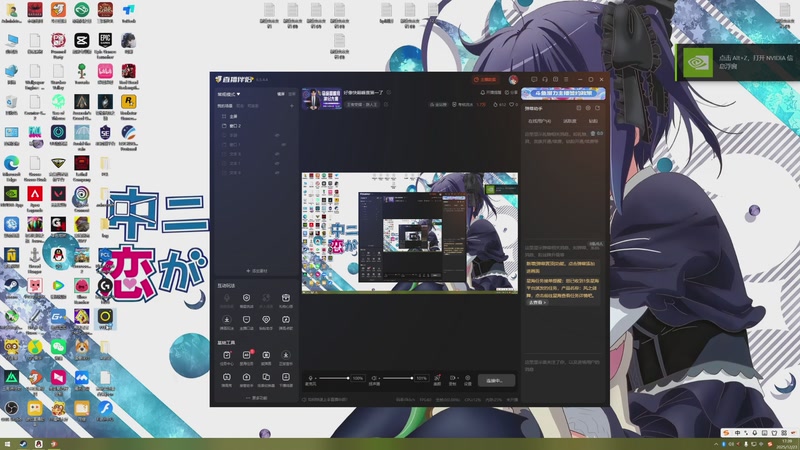Select the 窗口 2 source row

pos(257,126)
